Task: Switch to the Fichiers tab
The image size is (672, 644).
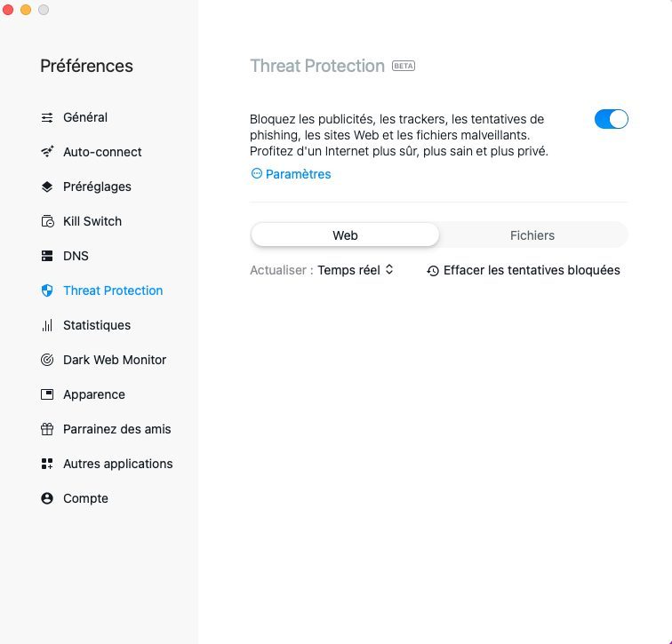Action: click(x=532, y=235)
